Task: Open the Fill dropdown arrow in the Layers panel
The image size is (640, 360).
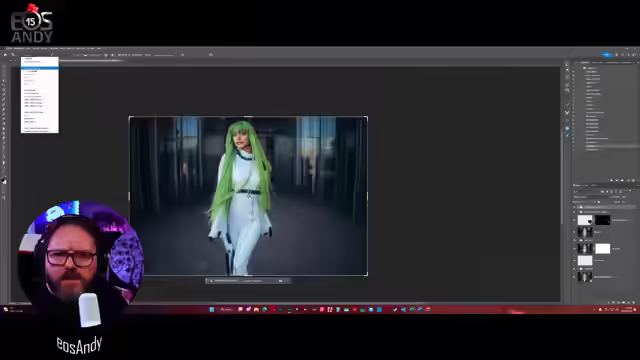Action: [625, 202]
